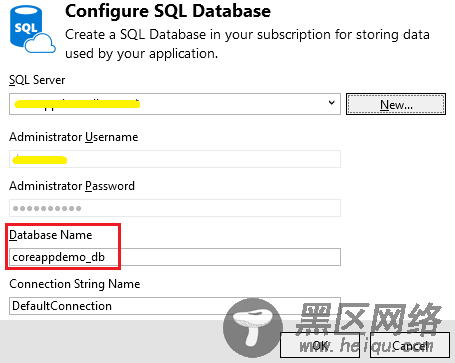This screenshot has width=455, height=363.
Task: Click the 'Create a SQL Database' description text
Action: tap(247, 44)
